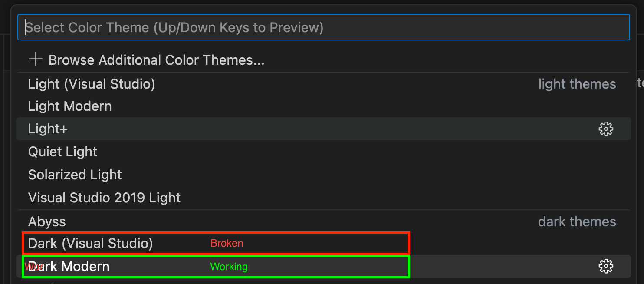
Task: Choose the Visual Studio 2019 Light theme
Action: pos(104,197)
